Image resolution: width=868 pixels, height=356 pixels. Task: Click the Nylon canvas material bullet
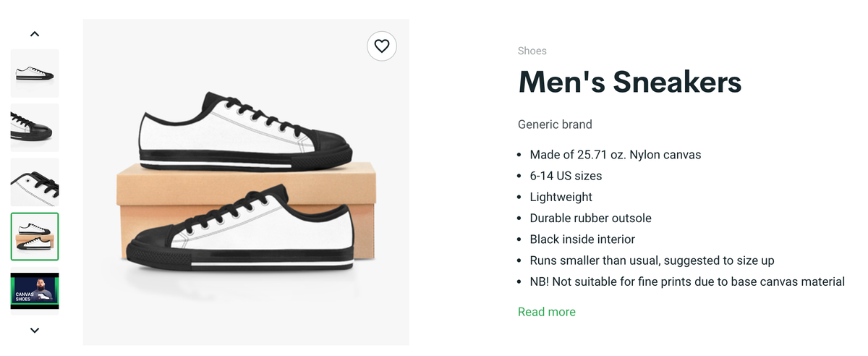(x=615, y=155)
